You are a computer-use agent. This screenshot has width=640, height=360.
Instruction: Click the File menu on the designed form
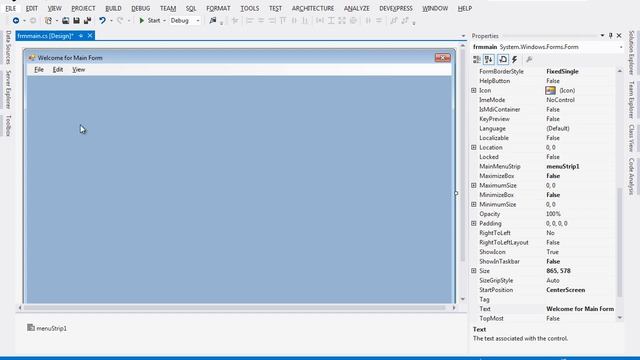[39, 70]
